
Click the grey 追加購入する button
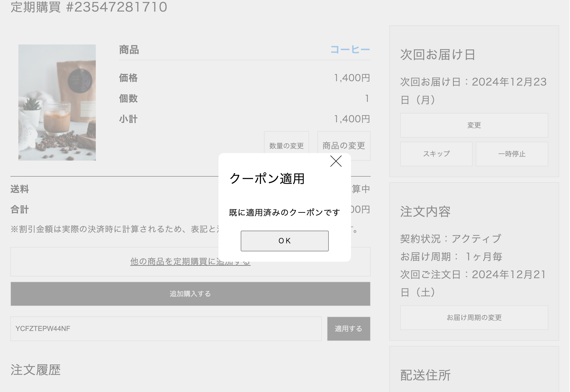[190, 294]
